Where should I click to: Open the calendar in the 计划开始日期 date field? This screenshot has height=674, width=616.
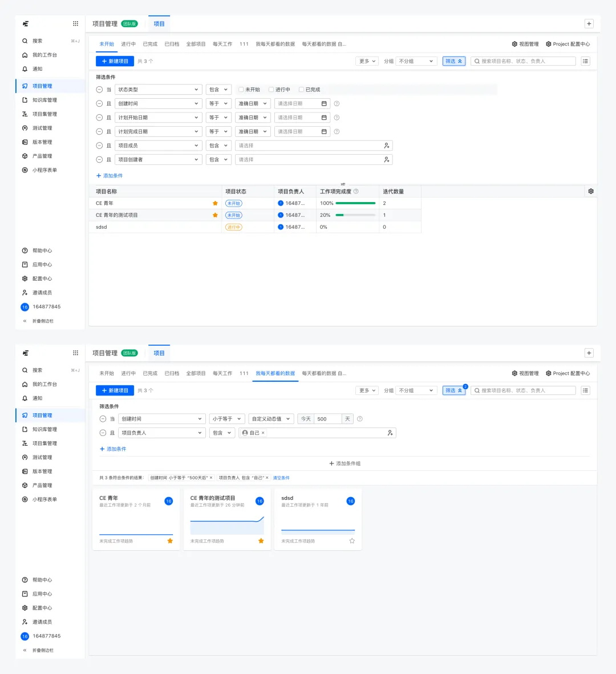click(x=324, y=118)
